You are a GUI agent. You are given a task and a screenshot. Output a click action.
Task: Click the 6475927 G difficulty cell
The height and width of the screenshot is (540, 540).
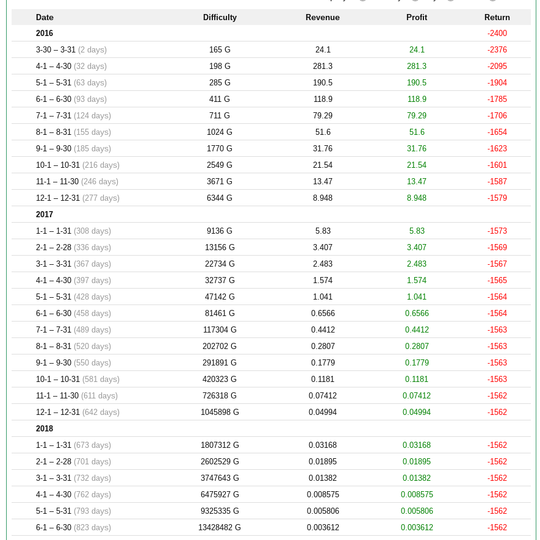coord(220,495)
